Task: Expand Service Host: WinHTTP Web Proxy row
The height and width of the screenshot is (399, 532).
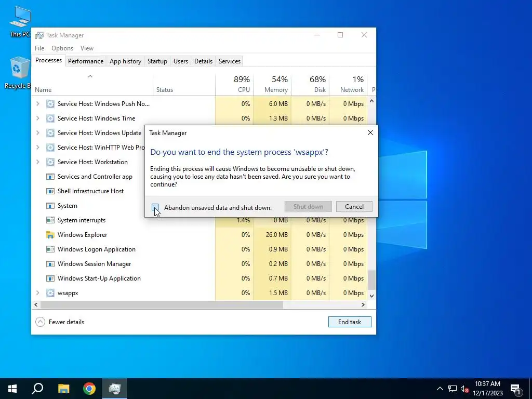Action: pos(37,148)
